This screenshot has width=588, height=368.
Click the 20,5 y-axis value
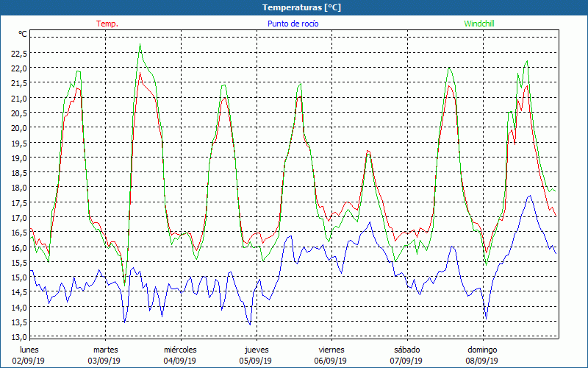[19, 113]
